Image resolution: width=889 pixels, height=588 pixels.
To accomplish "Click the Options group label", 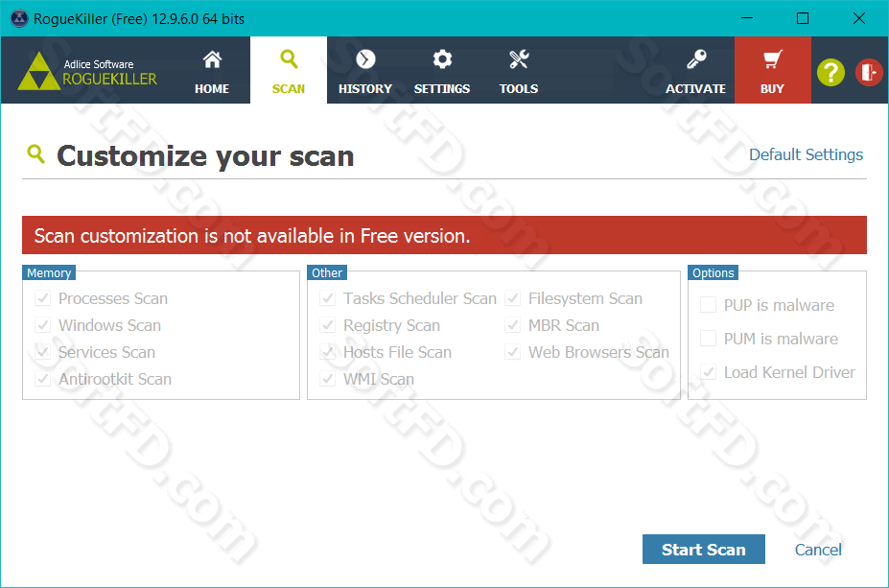I will click(714, 272).
